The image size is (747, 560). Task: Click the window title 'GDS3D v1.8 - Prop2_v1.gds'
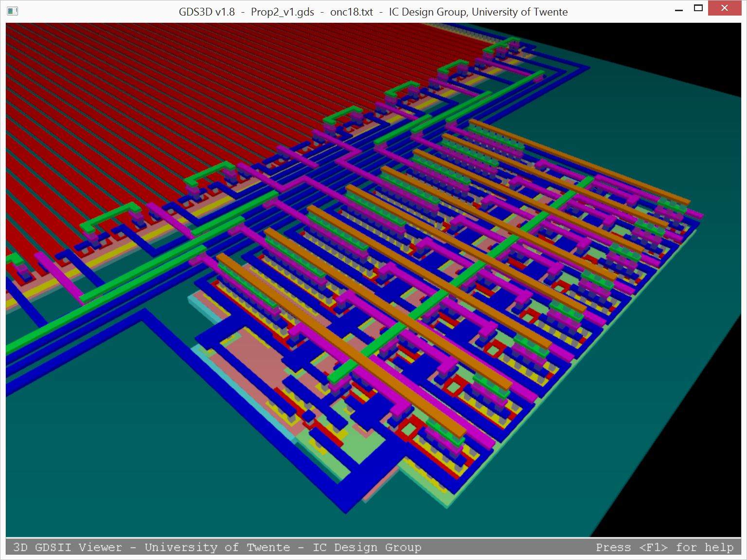pyautogui.click(x=373, y=12)
